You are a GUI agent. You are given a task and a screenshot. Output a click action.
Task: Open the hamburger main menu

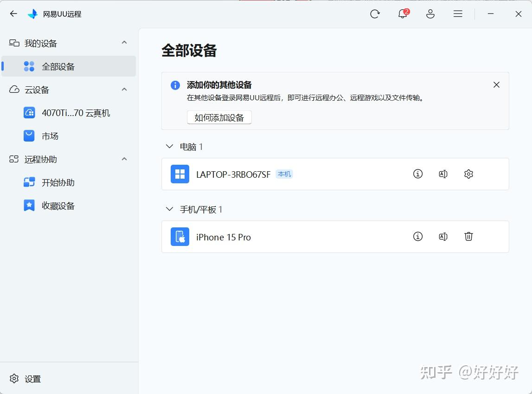458,14
